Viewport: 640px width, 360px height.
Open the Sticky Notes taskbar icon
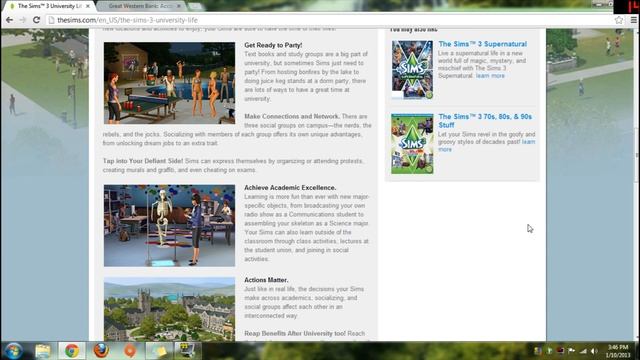click(159, 351)
